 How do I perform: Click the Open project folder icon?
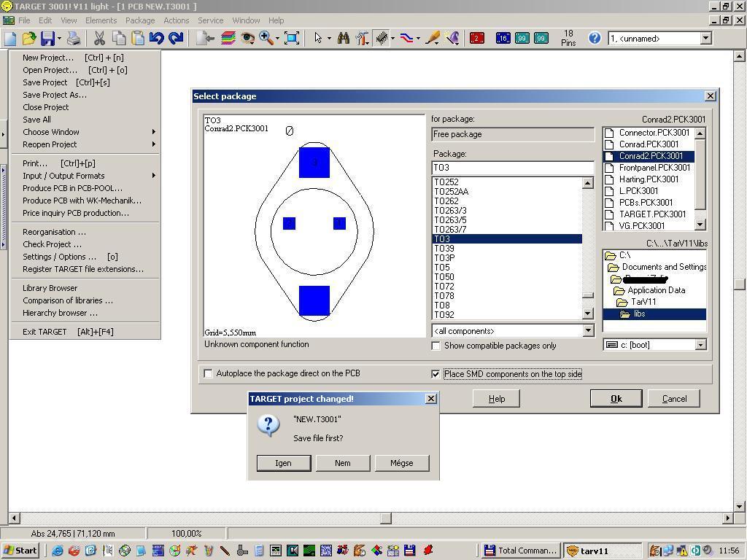(x=29, y=38)
